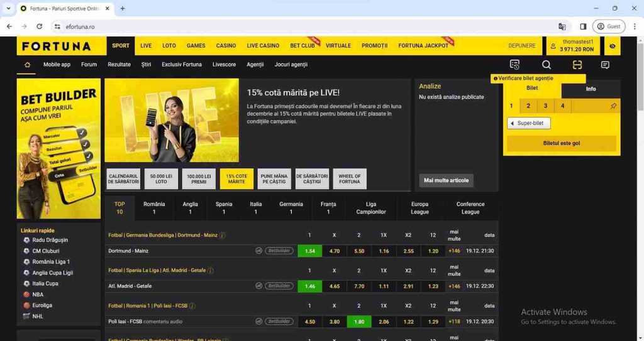Show info for Spania La Liga match
Screen dimensions: 644x341
click(211, 271)
